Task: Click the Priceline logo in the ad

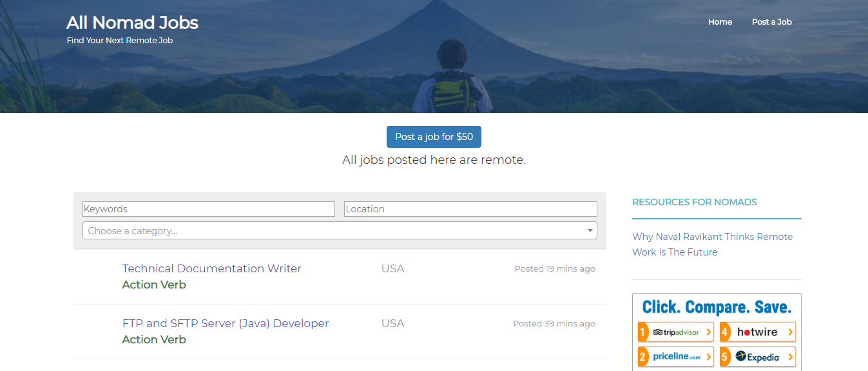Action: point(676,356)
